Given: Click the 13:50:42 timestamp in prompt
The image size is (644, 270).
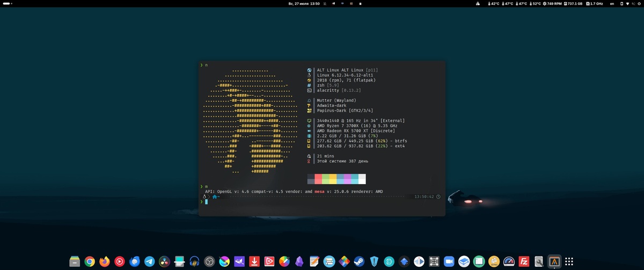Looking at the screenshot, I should 424,197.
